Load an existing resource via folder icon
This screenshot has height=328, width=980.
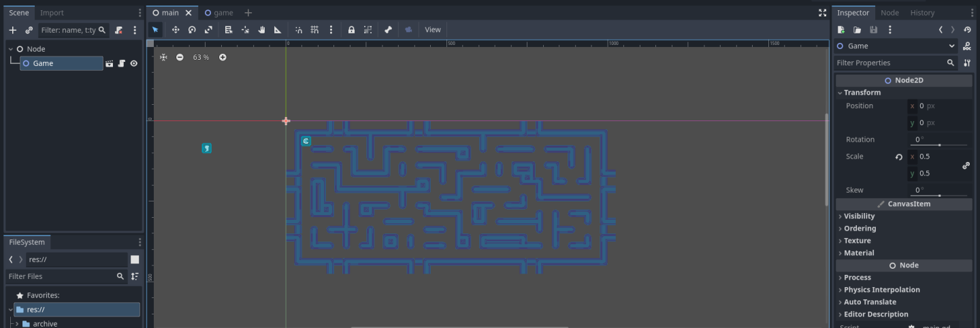coord(857,30)
